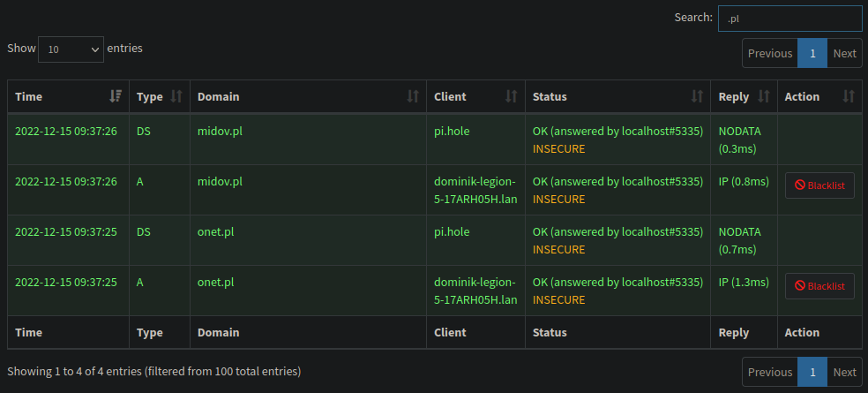Sort by Status column arrows
Screen dimensions: 868x393
pos(697,96)
